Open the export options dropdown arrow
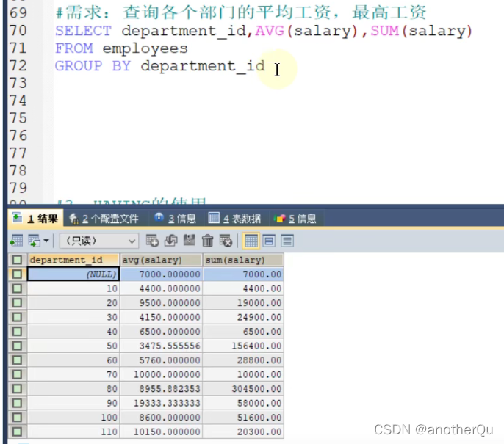 point(46,241)
